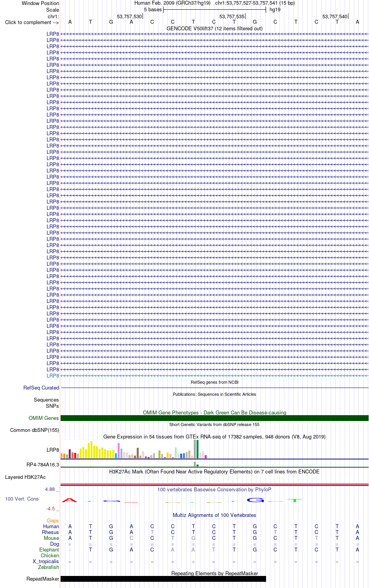The width and height of the screenshot is (369, 588).
Task: Select the 'X_tropicalis' alignment row label
Action: click(x=46, y=561)
